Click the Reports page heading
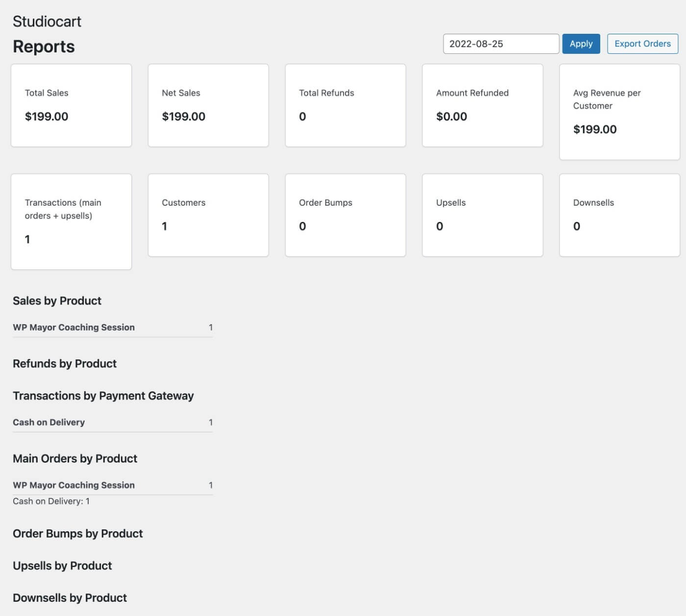686x616 pixels. click(x=44, y=47)
